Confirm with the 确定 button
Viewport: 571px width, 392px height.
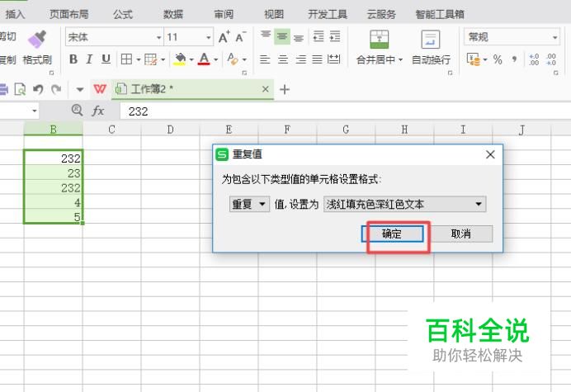(392, 234)
